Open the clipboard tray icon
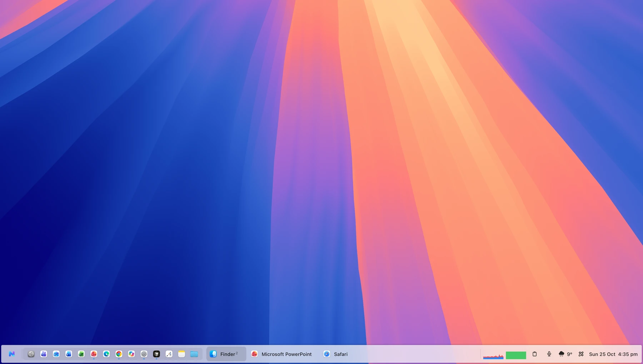643x364 pixels. coord(534,354)
